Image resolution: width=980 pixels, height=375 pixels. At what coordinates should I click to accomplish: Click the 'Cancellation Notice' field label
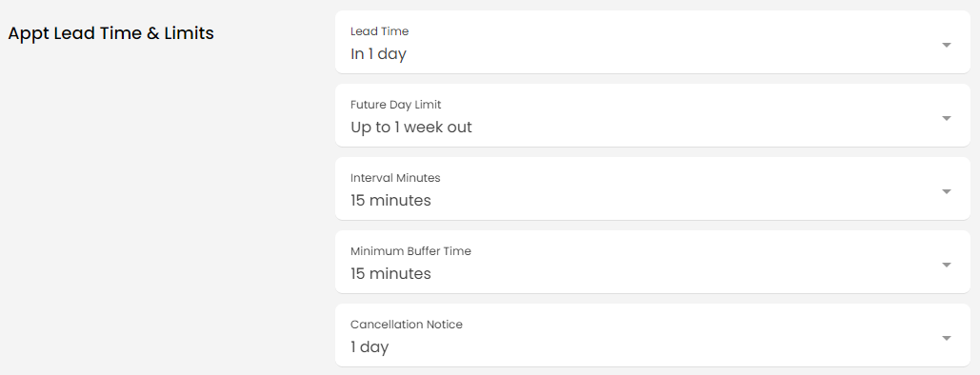coord(407,325)
